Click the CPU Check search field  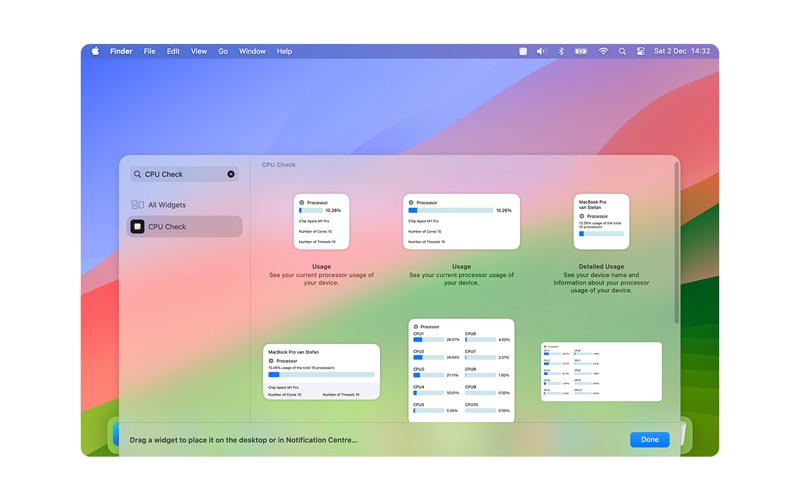[x=184, y=174]
